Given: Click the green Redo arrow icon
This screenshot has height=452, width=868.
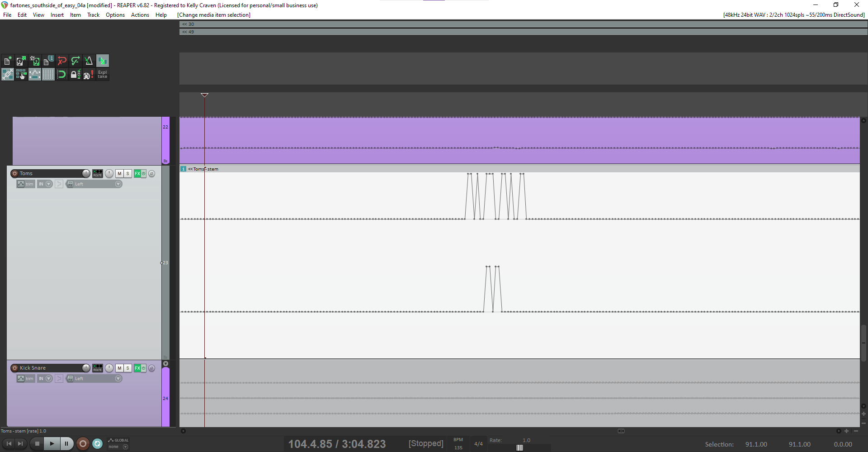Looking at the screenshot, I should [x=75, y=61].
